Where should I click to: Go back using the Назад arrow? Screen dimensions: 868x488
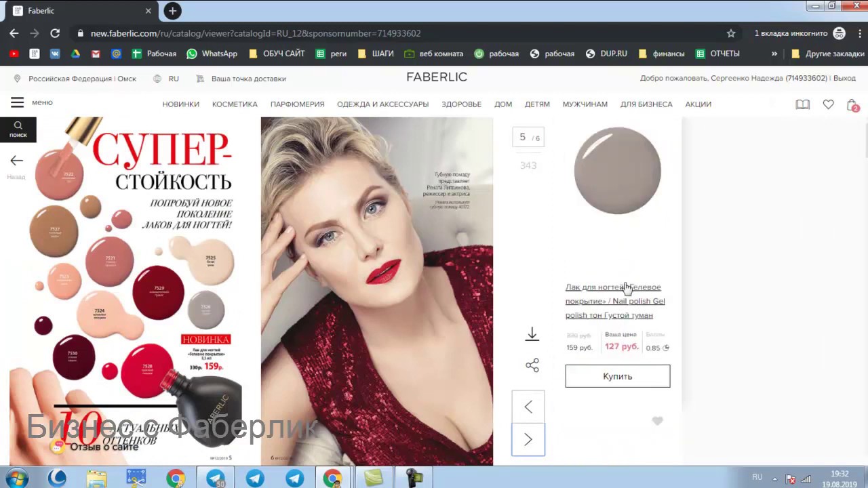coord(16,161)
